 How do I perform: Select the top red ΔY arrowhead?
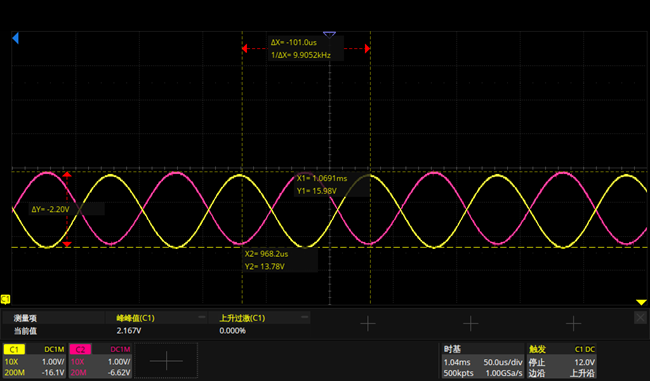(67, 175)
